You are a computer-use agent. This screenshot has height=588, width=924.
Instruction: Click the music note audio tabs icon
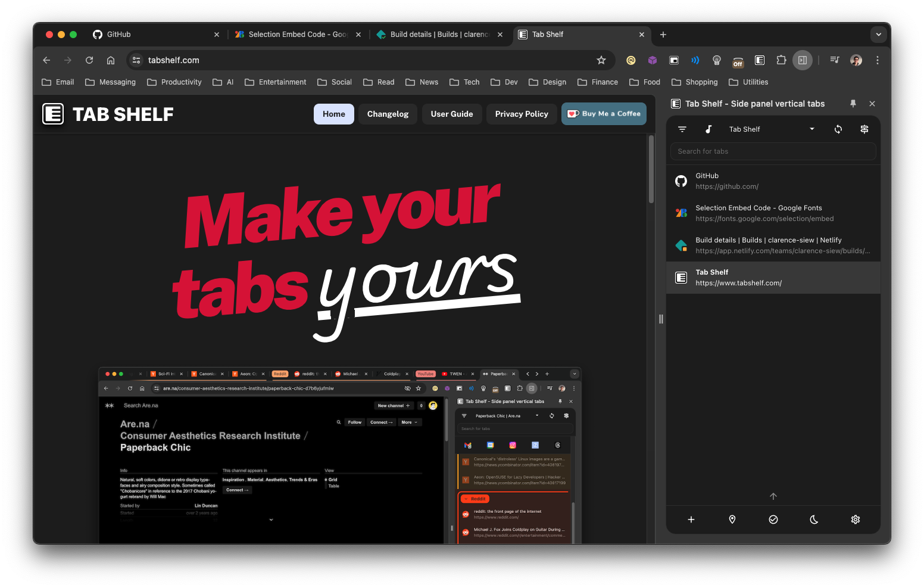point(708,129)
